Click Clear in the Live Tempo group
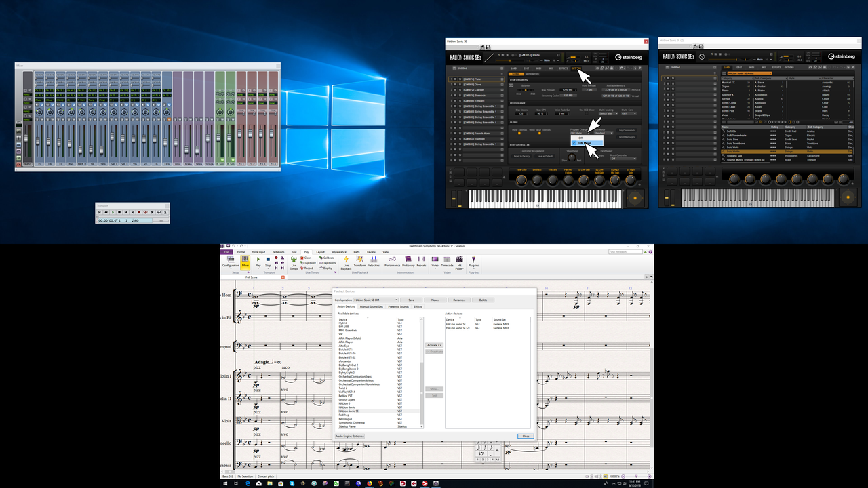This screenshot has width=868, height=488. 305,258
